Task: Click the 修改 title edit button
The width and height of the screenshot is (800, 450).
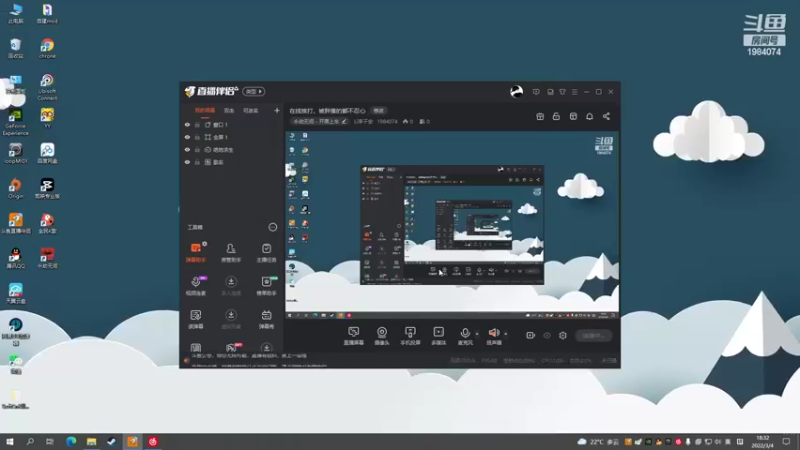Action: [379, 111]
